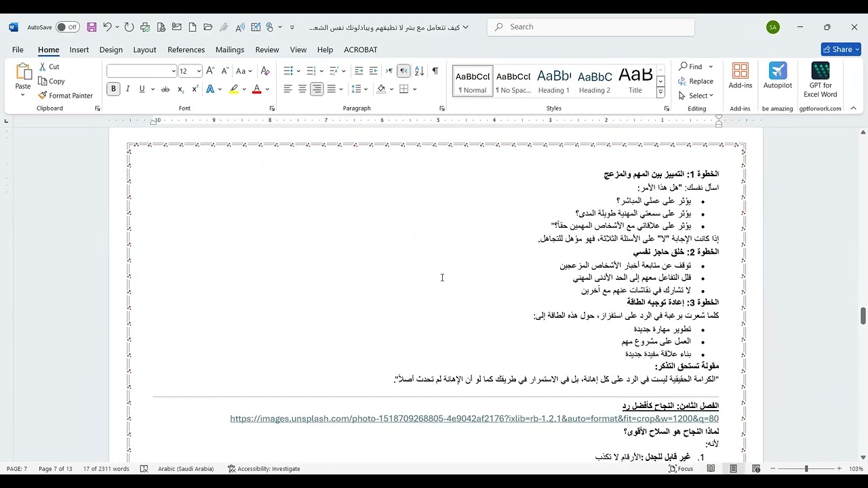Open Accessibility Investigate in status bar
The height and width of the screenshot is (488, 868).
click(x=264, y=468)
